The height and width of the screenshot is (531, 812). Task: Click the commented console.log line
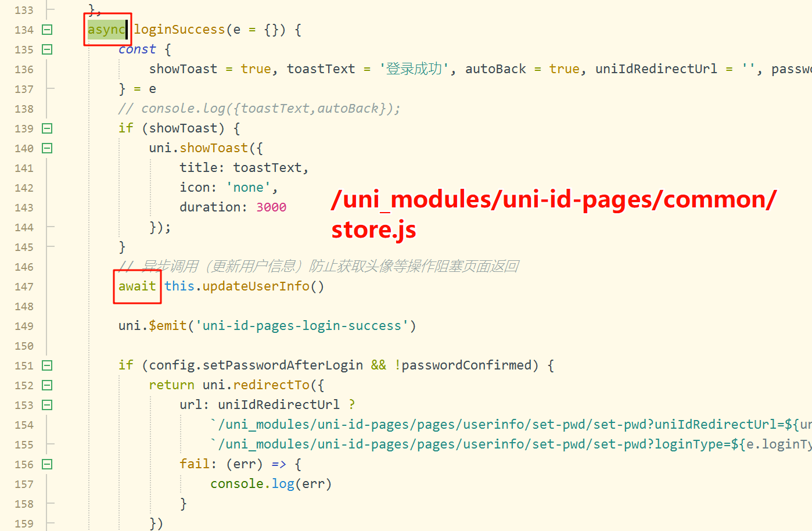(259, 109)
